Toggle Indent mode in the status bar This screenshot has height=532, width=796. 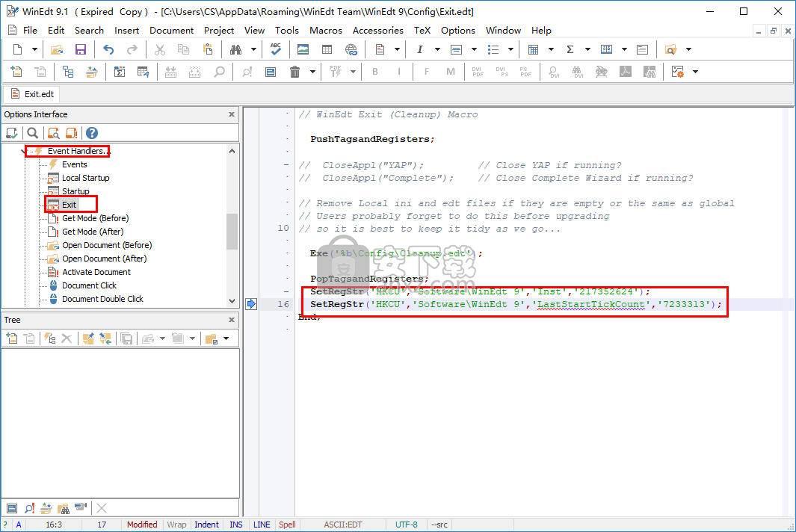pyautogui.click(x=206, y=525)
